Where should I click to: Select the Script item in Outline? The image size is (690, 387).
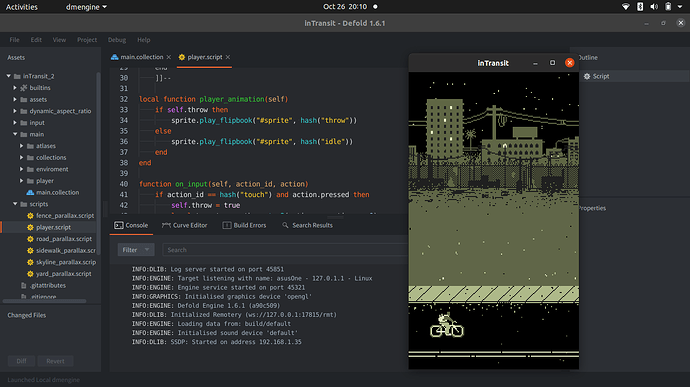pos(633,76)
